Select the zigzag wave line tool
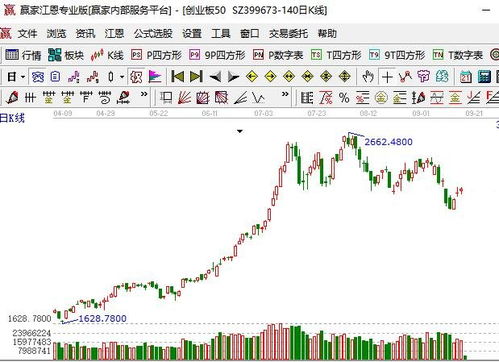Screen dimensions: 499x362 (259, 98)
